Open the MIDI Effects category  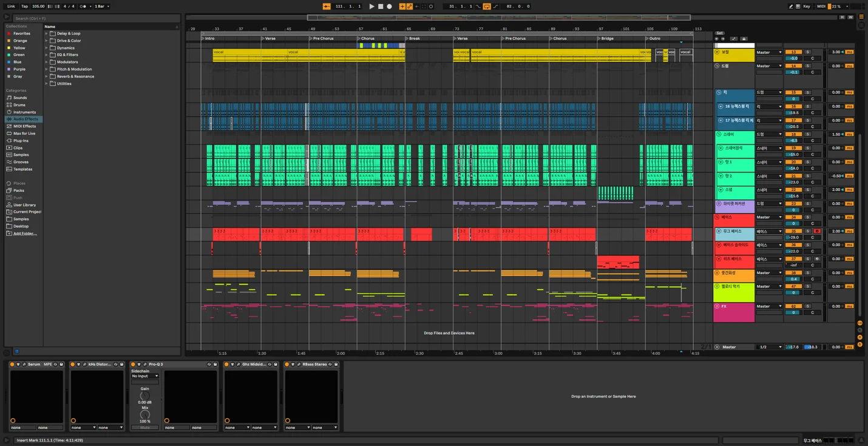(23, 126)
